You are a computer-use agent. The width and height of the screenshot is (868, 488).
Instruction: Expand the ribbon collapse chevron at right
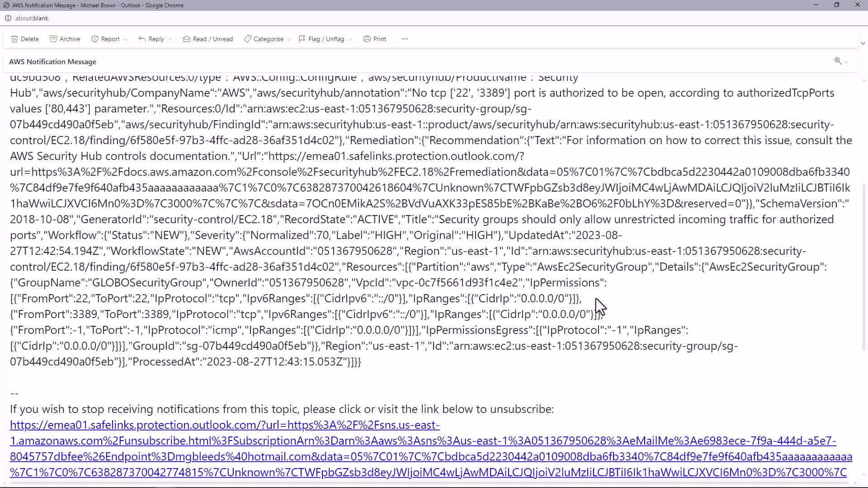(x=863, y=43)
